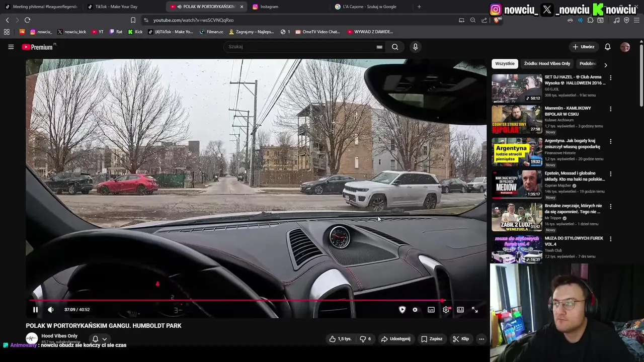Click the shield icon in player controls

[402, 310]
